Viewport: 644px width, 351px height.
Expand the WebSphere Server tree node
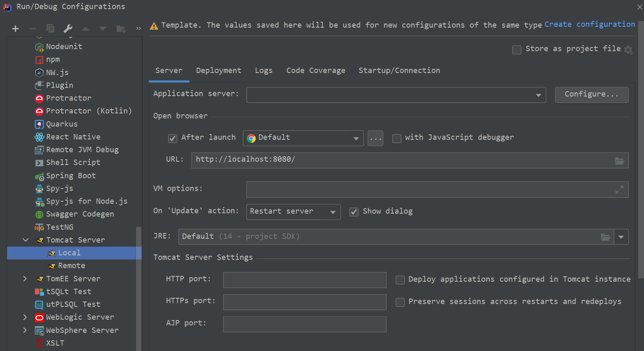tap(25, 330)
